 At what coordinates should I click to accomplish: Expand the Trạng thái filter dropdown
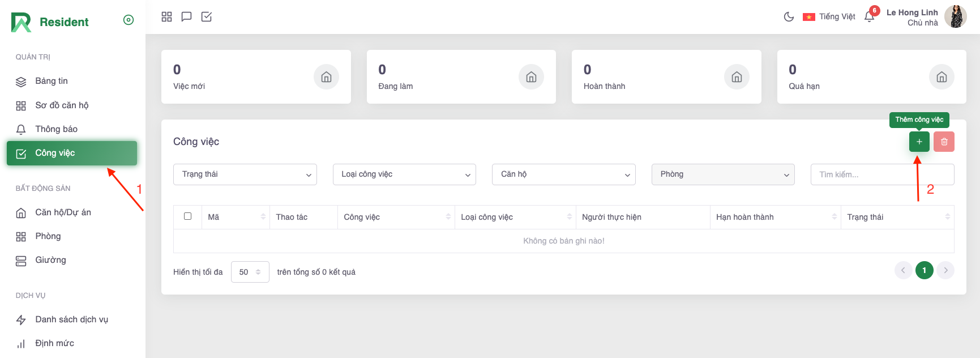(x=245, y=174)
